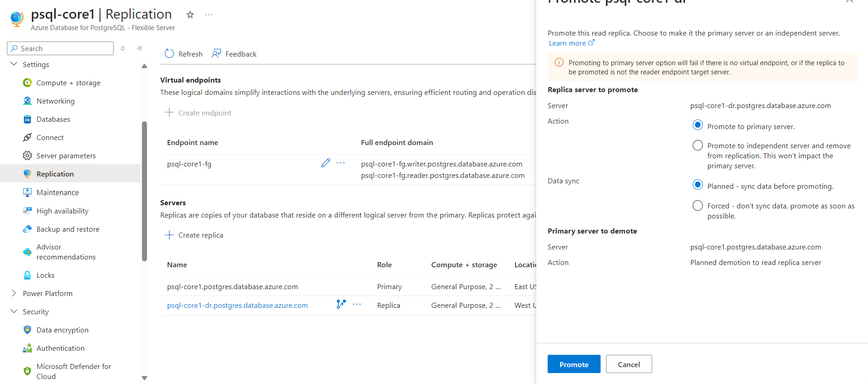The height and width of the screenshot is (384, 868).
Task: Collapse the sidebar with double chevron
Action: [140, 48]
